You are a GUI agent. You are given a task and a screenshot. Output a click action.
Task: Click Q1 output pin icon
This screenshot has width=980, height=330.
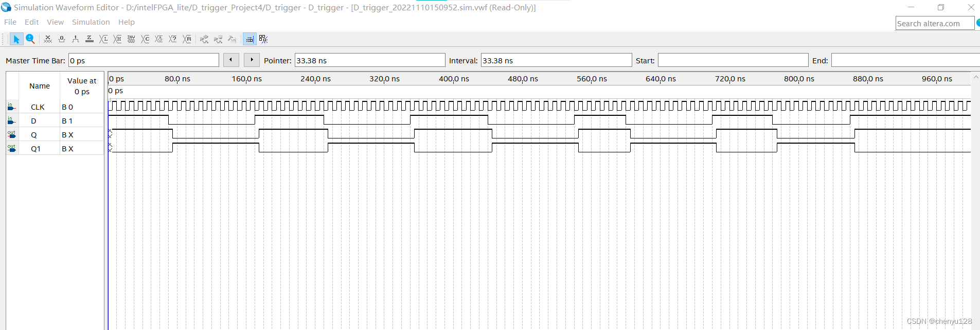coord(11,148)
